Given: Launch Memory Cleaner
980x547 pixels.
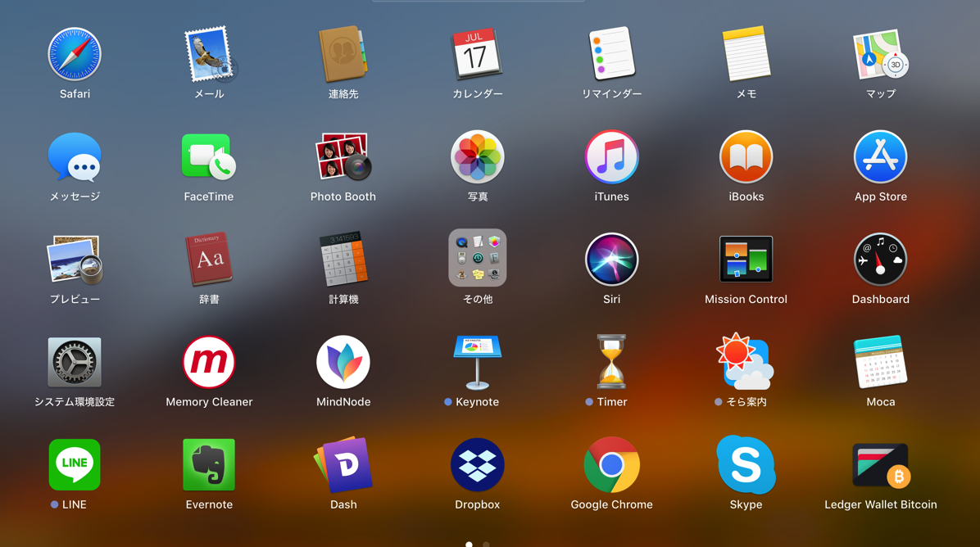Looking at the screenshot, I should (209, 362).
